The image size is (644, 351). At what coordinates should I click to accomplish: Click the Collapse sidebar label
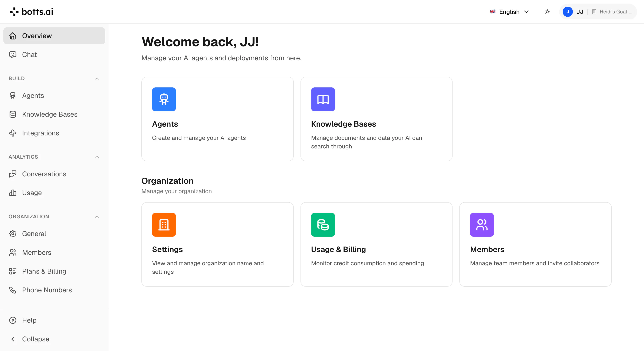pos(36,339)
